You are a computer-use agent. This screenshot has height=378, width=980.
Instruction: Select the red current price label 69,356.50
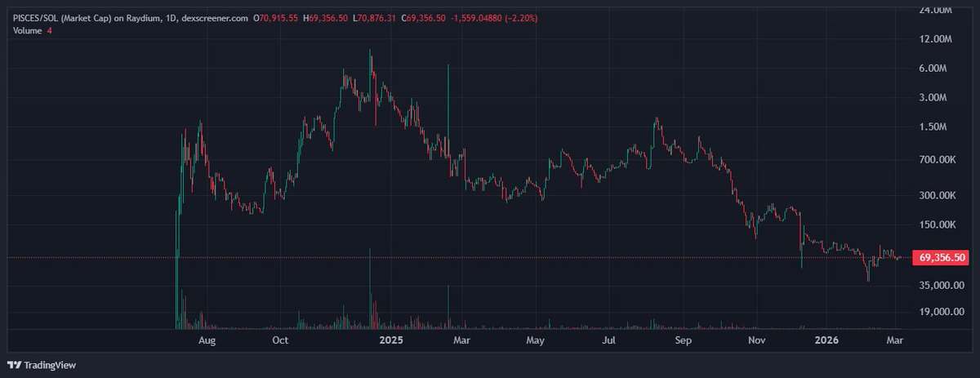pyautogui.click(x=942, y=258)
